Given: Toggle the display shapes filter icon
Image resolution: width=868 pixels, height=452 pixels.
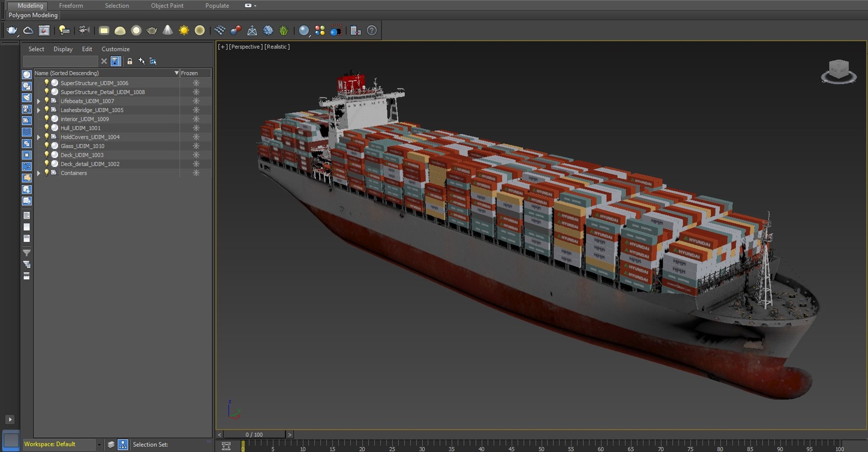Looking at the screenshot, I should click(27, 86).
